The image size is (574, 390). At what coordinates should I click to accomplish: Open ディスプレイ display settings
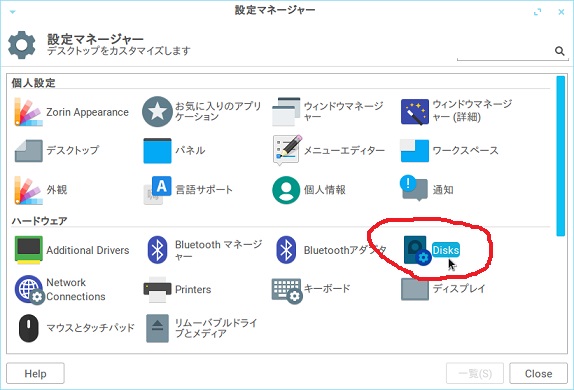(x=443, y=289)
